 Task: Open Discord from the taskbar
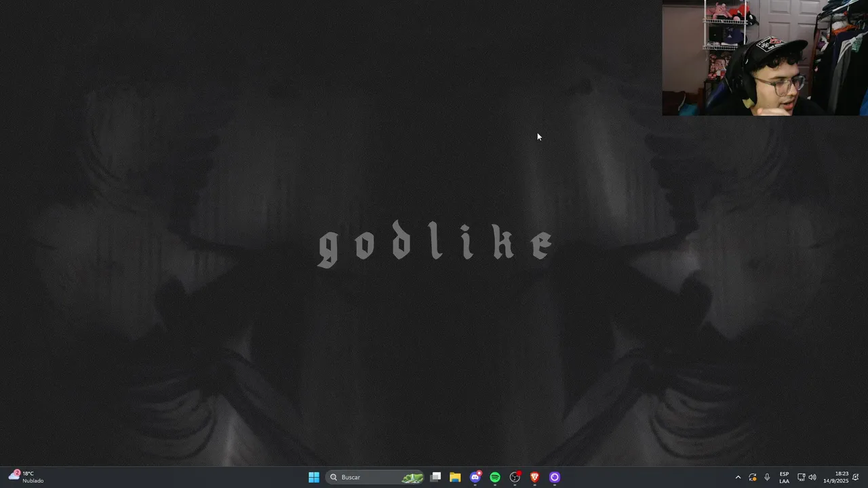[x=475, y=477]
